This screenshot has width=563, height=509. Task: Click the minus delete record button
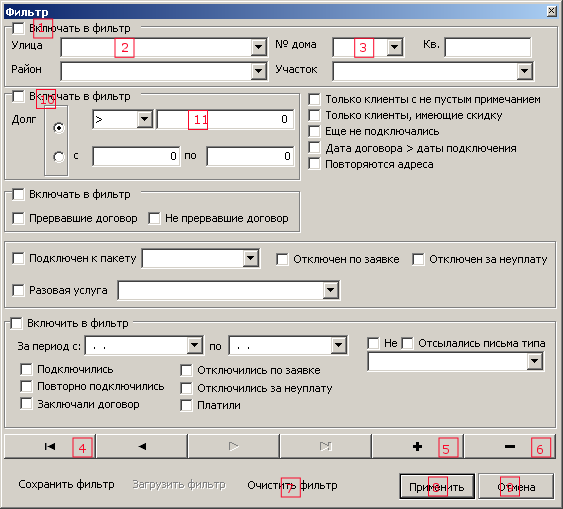tap(510, 447)
